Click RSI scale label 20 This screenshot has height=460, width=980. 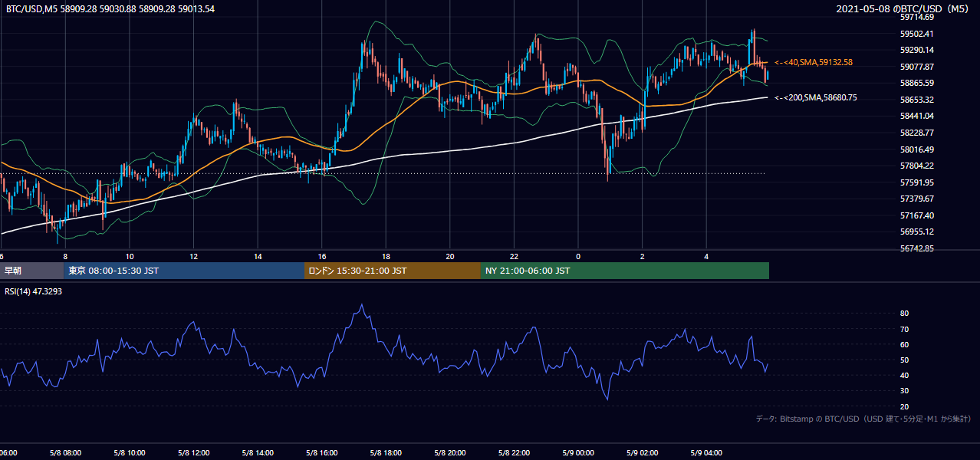[x=904, y=406]
